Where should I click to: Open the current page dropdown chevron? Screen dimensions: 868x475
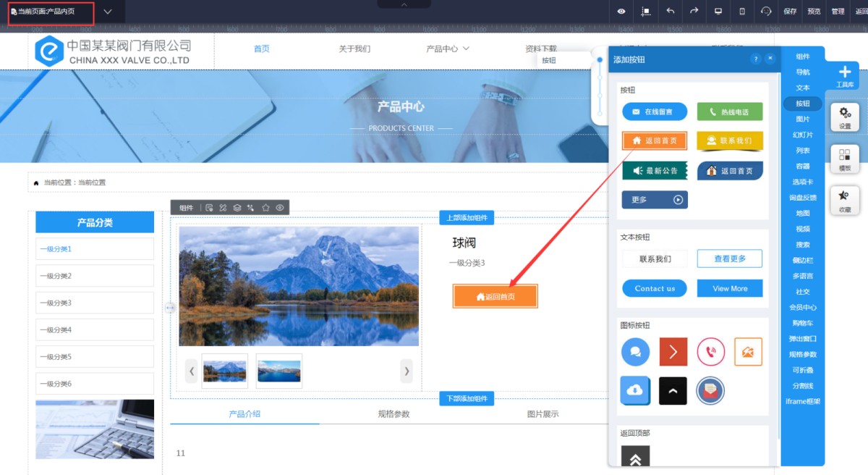pyautogui.click(x=108, y=12)
